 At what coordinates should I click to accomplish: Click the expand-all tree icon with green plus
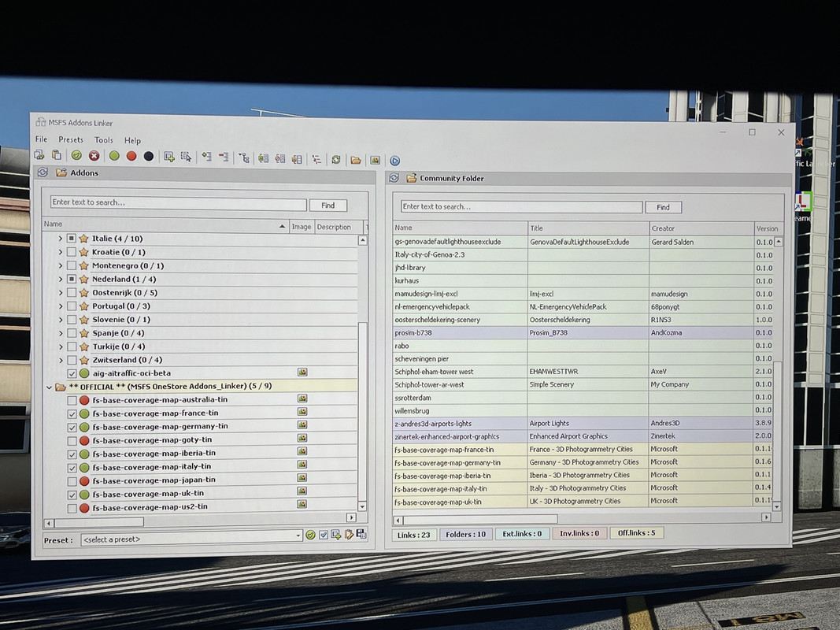(206, 157)
